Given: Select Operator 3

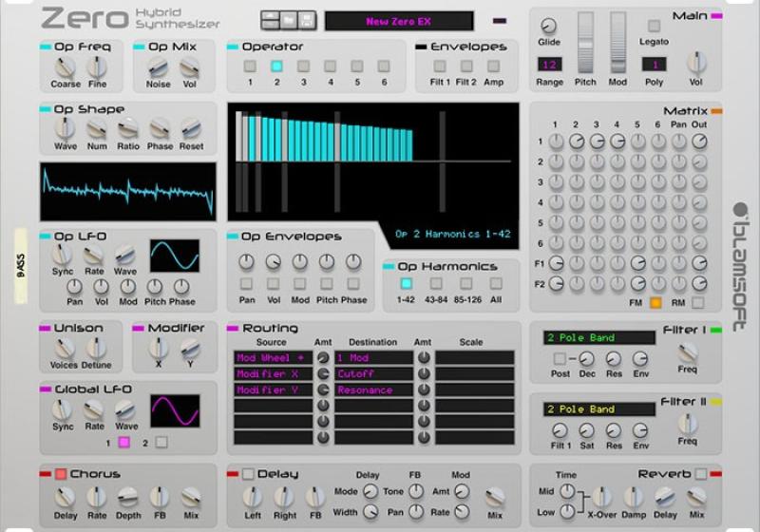Looking at the screenshot, I should pos(303,66).
